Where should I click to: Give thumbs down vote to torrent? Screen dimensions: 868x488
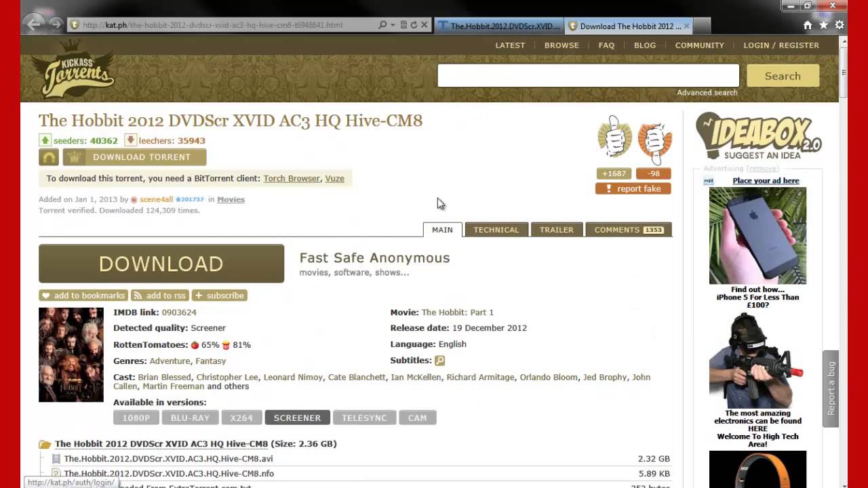click(x=655, y=140)
